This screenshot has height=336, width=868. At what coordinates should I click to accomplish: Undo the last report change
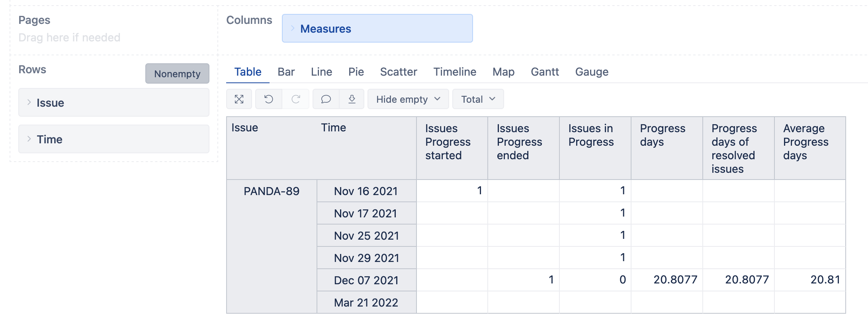pyautogui.click(x=269, y=99)
